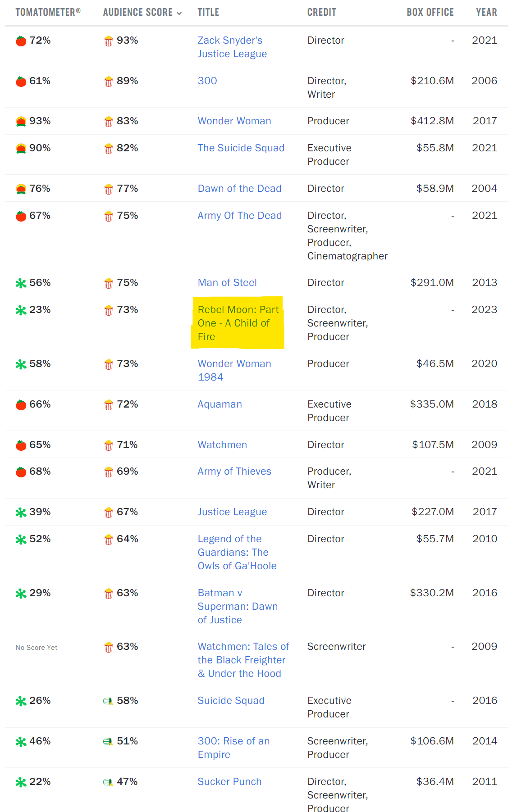Click spilled popcorn icon beside 47% audience score
Screen dimensions: 517x812
tap(108, 782)
